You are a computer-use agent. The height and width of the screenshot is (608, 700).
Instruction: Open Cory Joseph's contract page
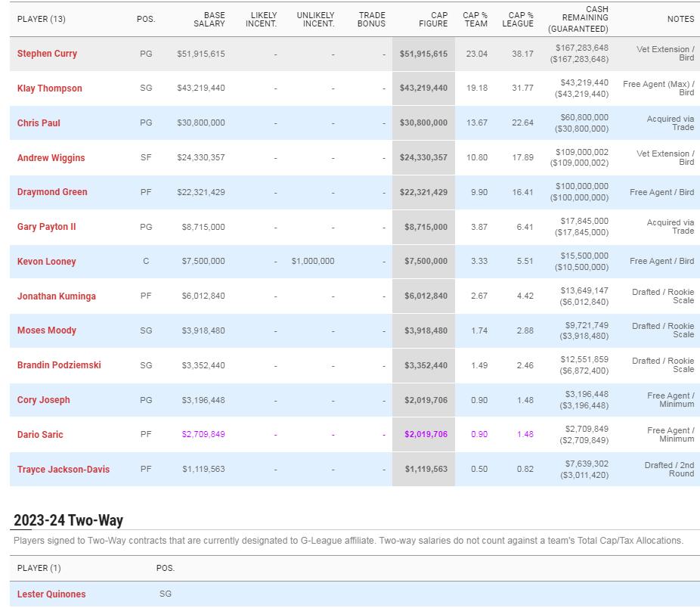43,400
